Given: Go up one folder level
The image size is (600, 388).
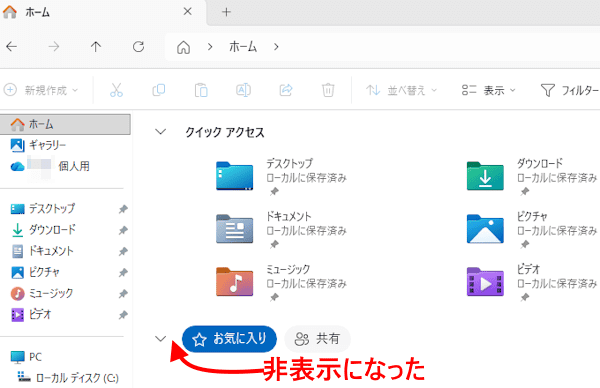Looking at the screenshot, I should click(96, 47).
